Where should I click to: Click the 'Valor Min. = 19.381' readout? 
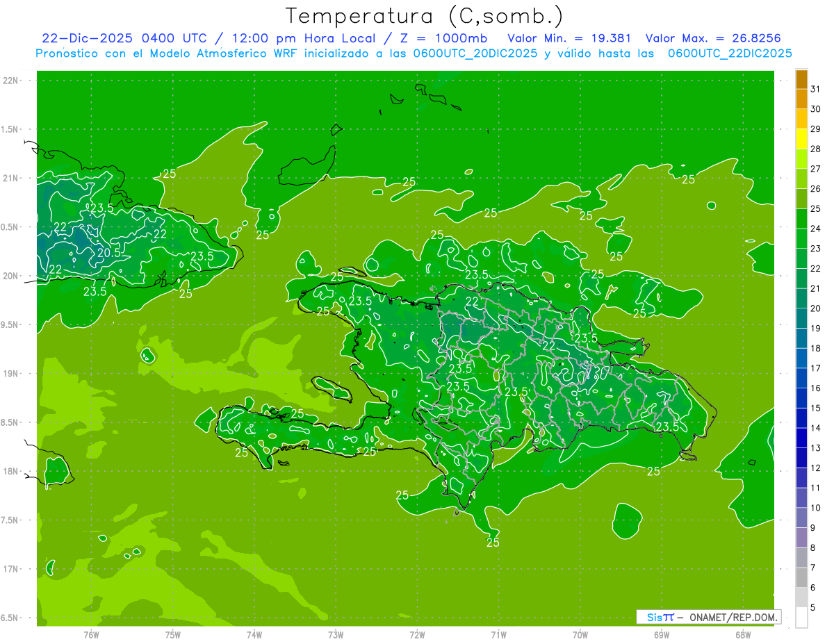coord(570,38)
